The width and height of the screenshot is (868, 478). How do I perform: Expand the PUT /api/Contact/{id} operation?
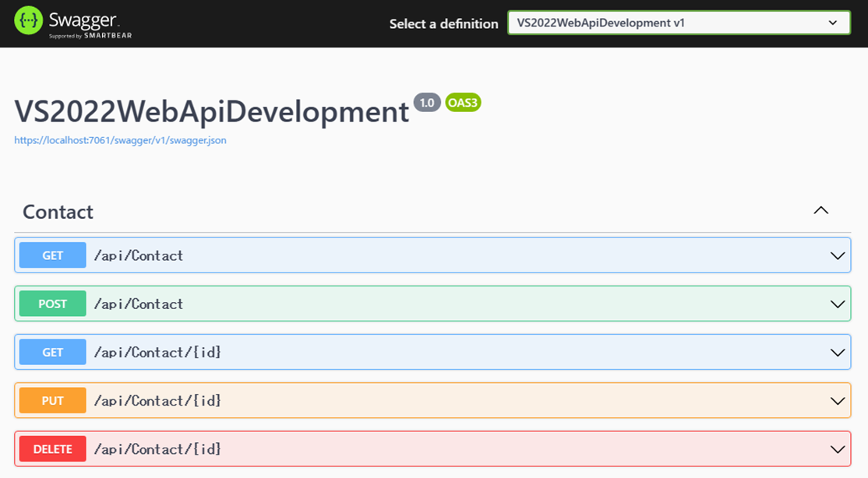pos(838,400)
